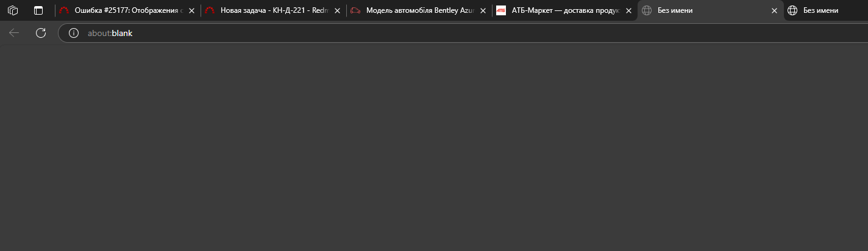Go back using the back arrow
868x251 pixels.
click(x=15, y=33)
